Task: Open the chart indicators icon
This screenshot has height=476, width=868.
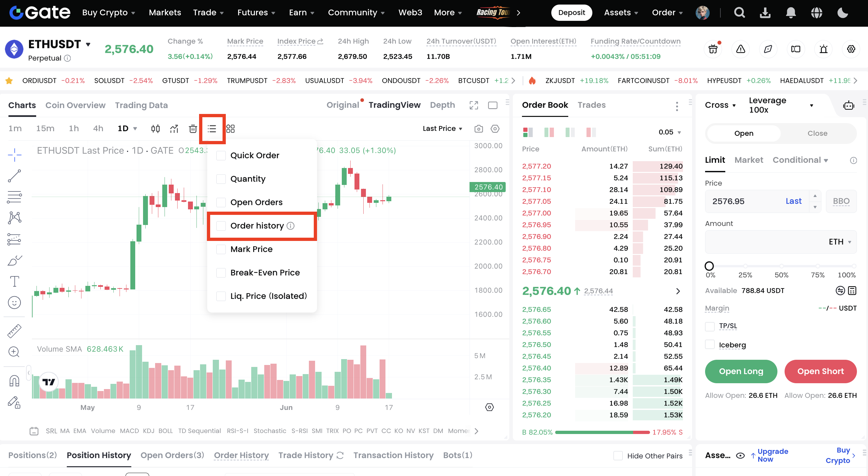Action: point(174,129)
